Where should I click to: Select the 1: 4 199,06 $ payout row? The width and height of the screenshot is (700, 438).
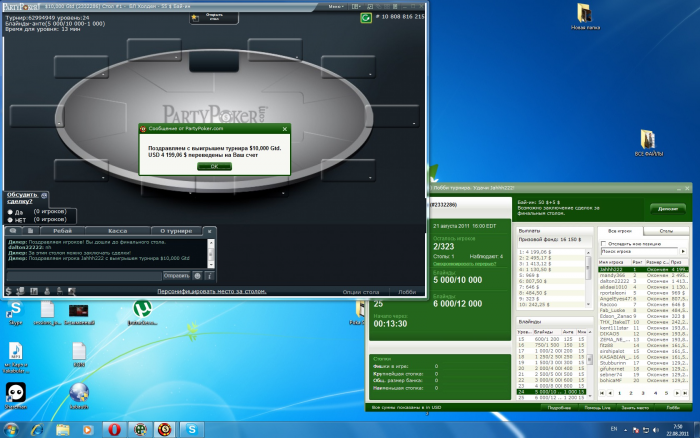[x=551, y=252]
